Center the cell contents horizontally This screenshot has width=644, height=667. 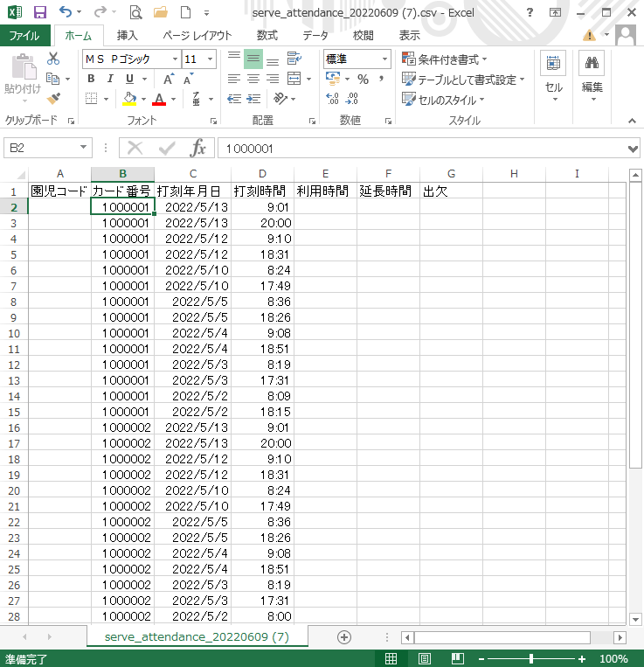[x=253, y=79]
